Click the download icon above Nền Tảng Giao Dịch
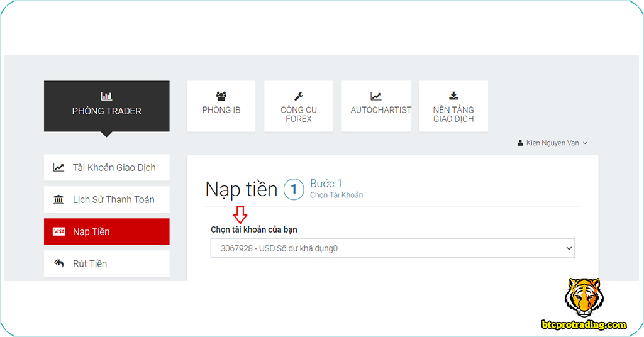The height and width of the screenshot is (337, 644). pyautogui.click(x=453, y=96)
